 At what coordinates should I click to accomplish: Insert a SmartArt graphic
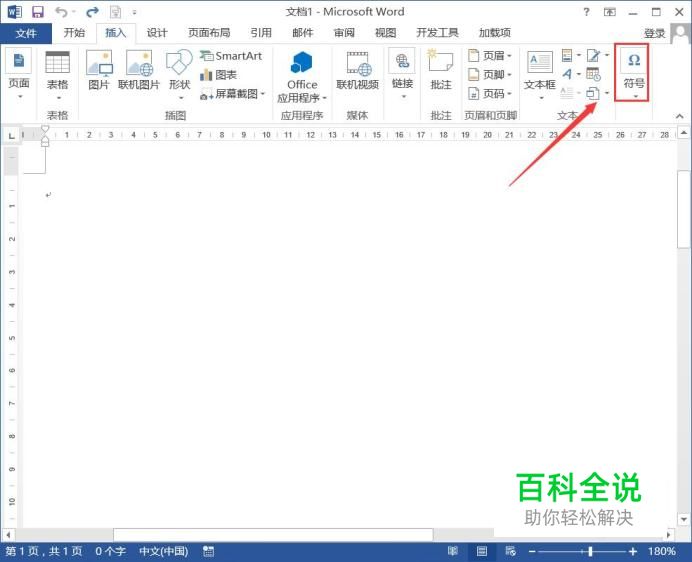click(x=231, y=56)
